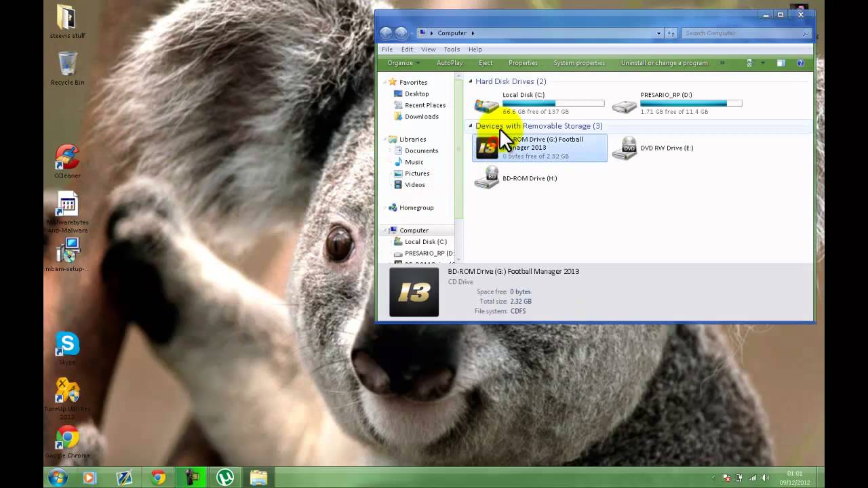
Task: Click the Forward navigation arrow in Explorer
Action: point(401,33)
